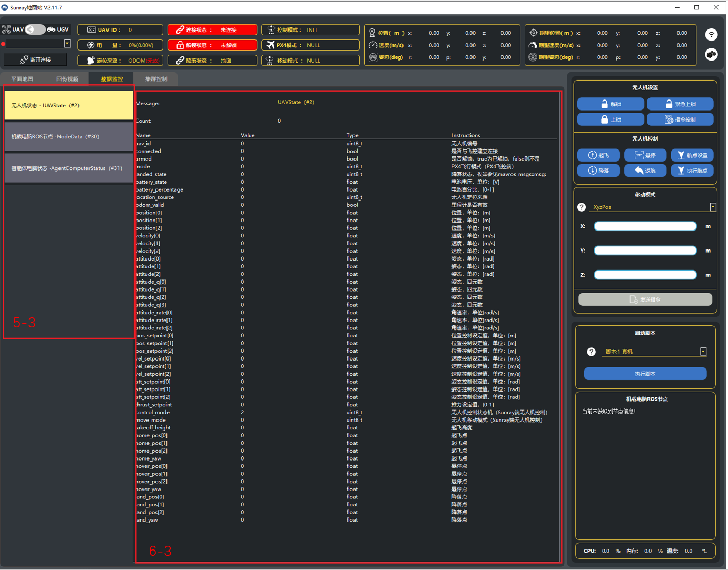Click the 期望速度 gauge icon
Image resolution: width=728 pixels, height=570 pixels.
point(533,45)
